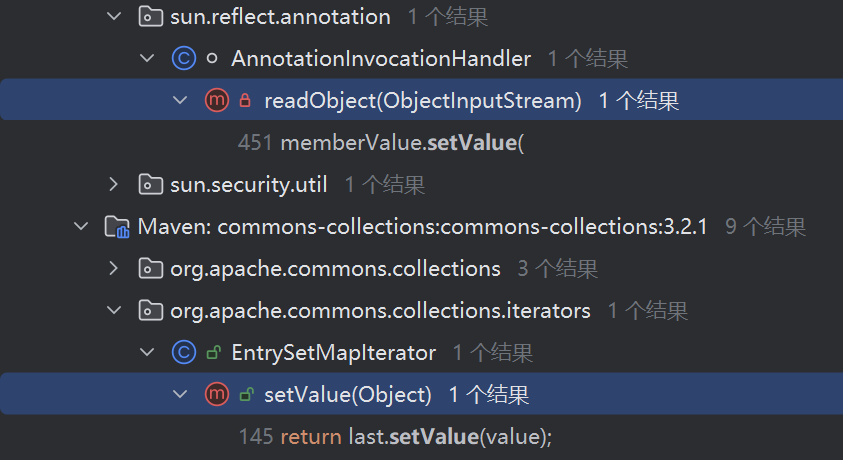Click the Maven commons-collections library icon
The height and width of the screenshot is (460, 843).
pyautogui.click(x=117, y=227)
